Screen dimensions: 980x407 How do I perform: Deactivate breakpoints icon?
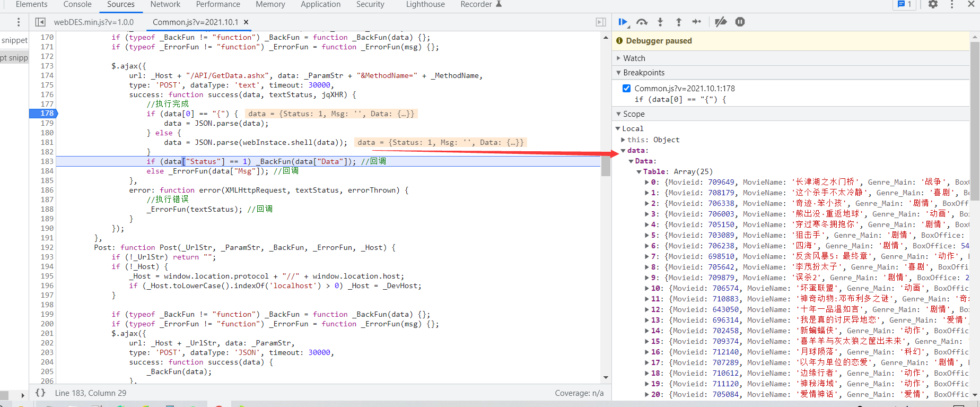[x=721, y=22]
